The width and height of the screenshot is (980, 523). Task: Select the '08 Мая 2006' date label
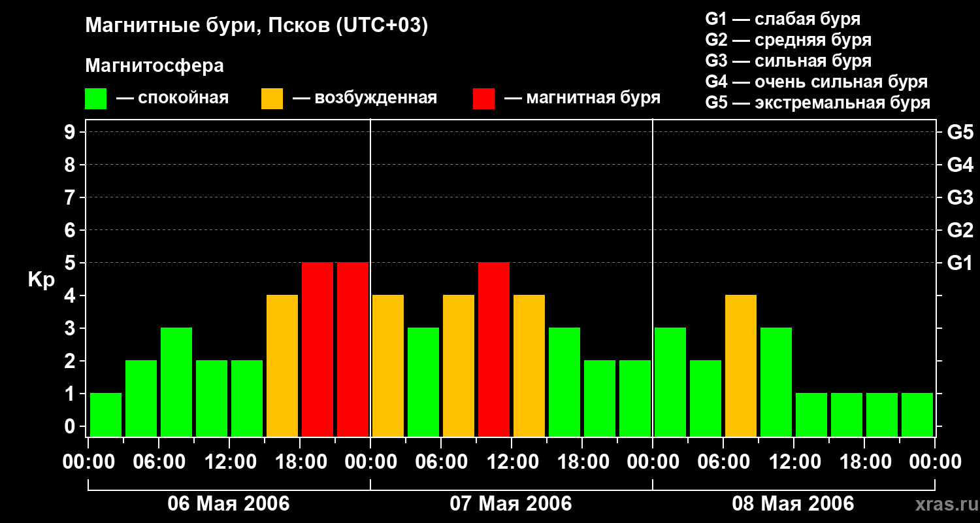click(793, 504)
